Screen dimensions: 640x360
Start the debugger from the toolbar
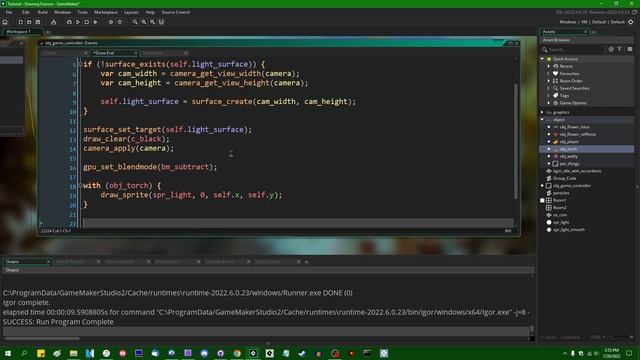[x=69, y=22]
